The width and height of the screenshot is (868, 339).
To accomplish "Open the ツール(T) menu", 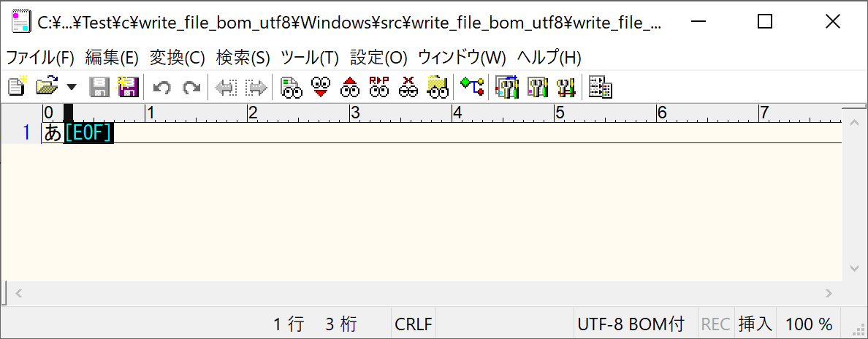I will [310, 57].
